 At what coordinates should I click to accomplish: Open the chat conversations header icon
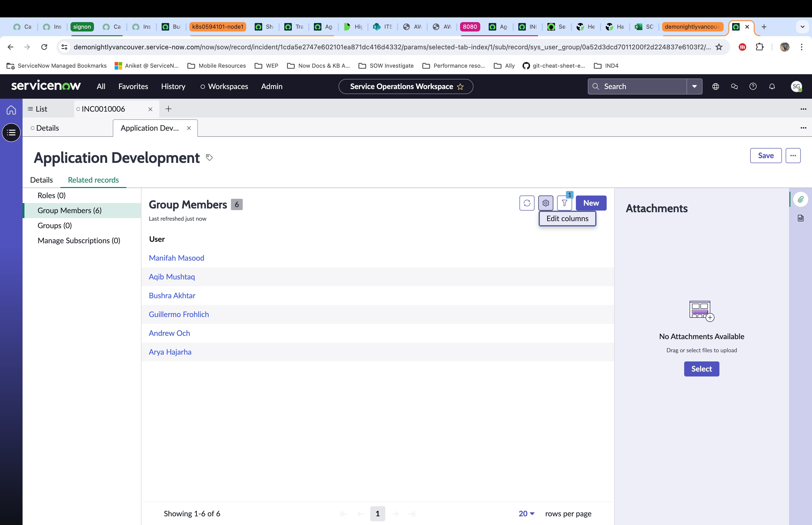(x=734, y=86)
